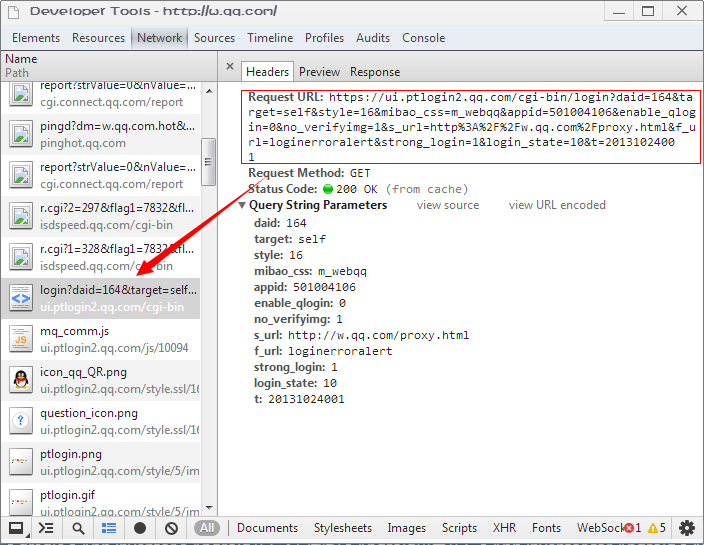Select the ptlogin.gif request
The width and height of the screenshot is (704, 545).
(x=101, y=500)
